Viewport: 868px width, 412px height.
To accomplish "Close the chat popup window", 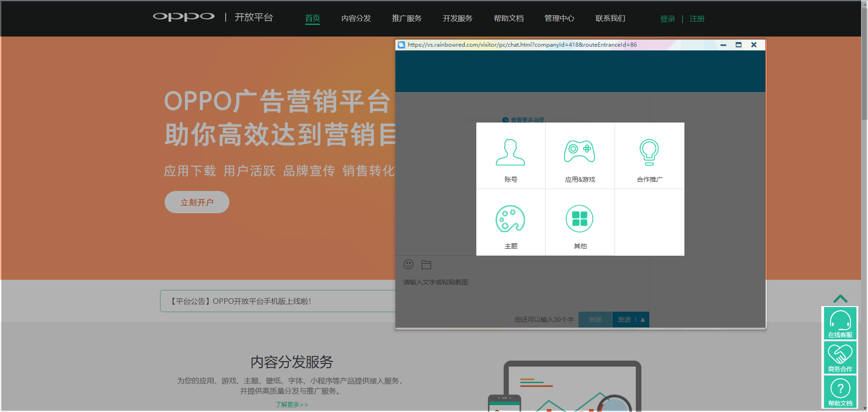I will 754,45.
